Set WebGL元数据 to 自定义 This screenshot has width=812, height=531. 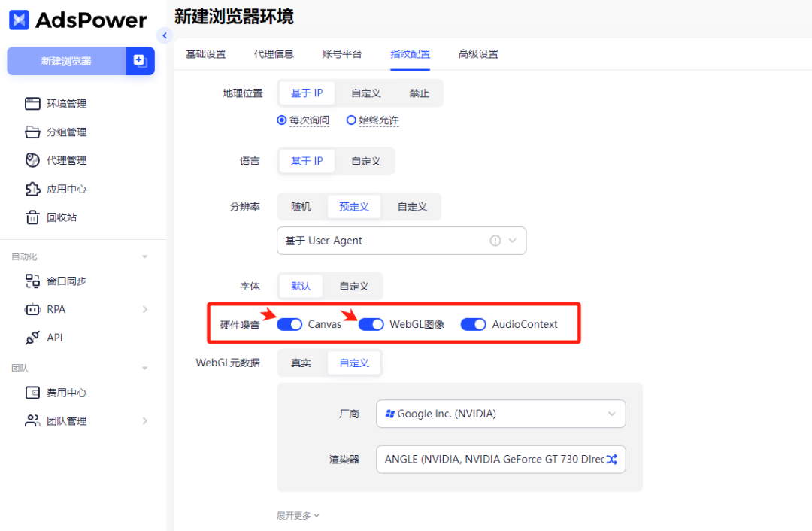pos(354,363)
